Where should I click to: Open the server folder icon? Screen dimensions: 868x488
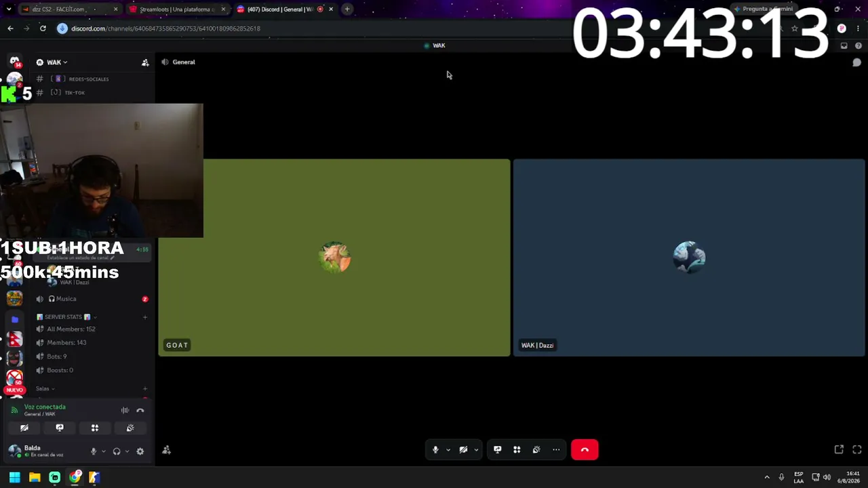coord(14,319)
